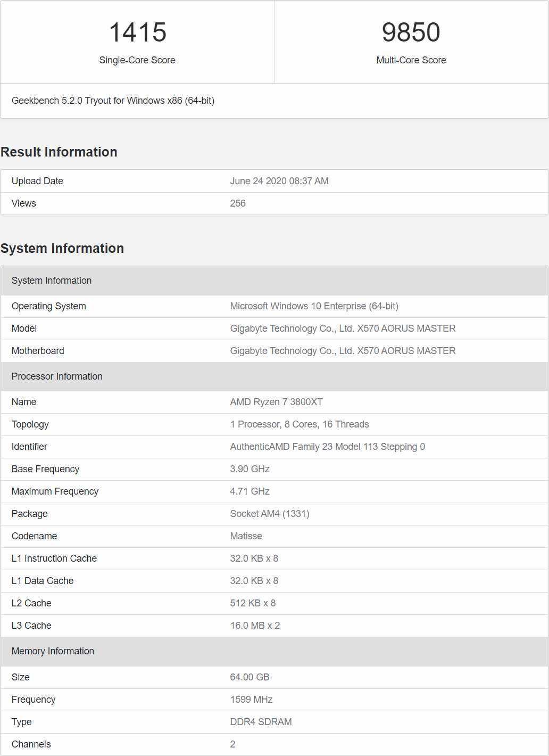Click the memory Size label
Viewport: 549px width, 756px height.
[x=21, y=677]
